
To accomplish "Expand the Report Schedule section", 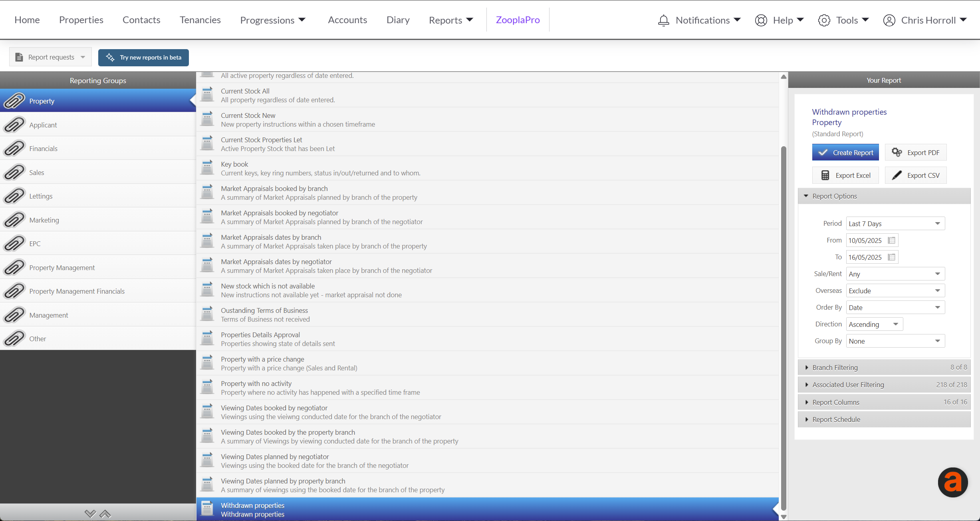I will (884, 420).
